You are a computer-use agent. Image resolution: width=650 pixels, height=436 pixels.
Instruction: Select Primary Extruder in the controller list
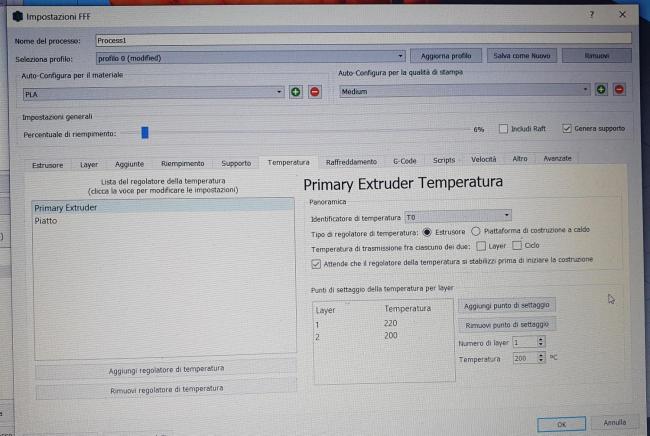[163, 207]
